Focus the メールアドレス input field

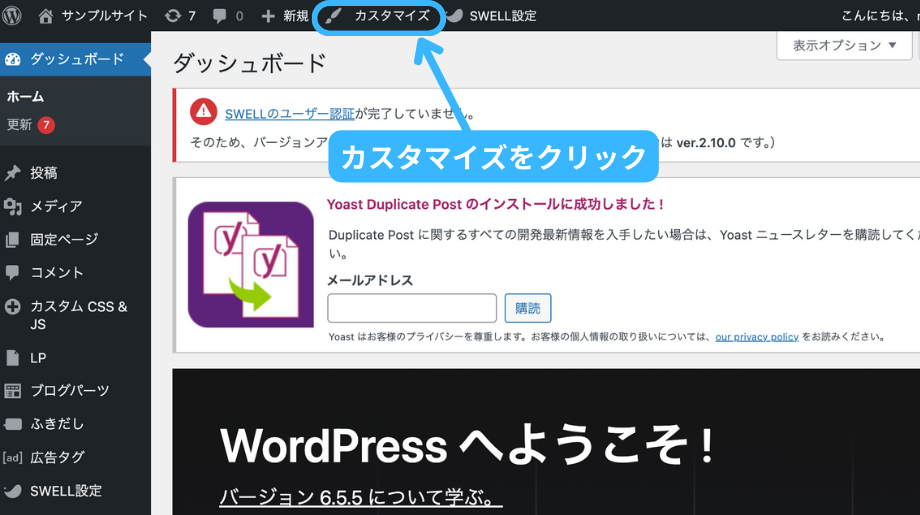pos(412,309)
